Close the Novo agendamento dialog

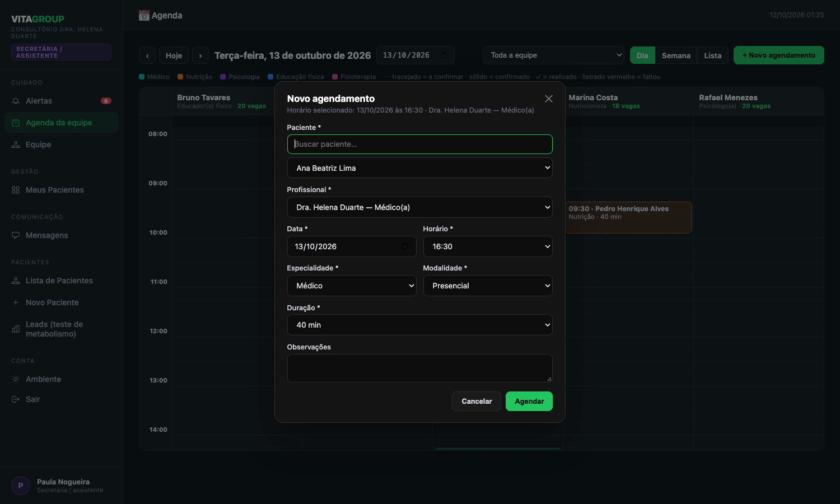click(x=549, y=99)
